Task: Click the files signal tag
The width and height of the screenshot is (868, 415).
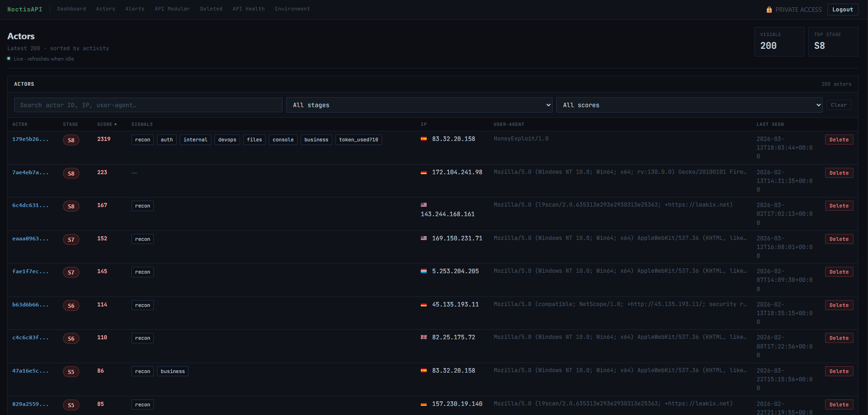Action: point(254,140)
